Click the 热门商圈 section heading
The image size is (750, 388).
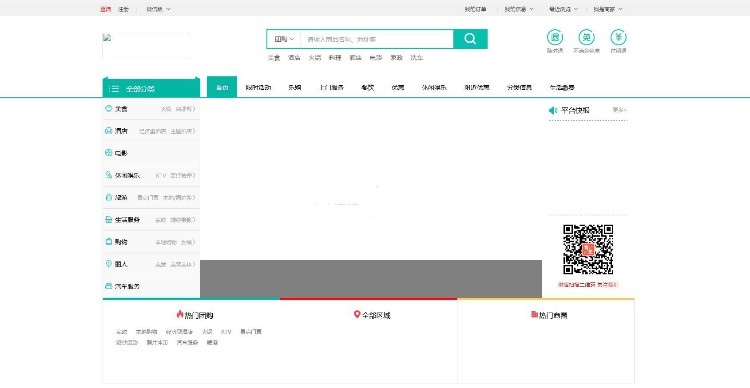tap(553, 315)
